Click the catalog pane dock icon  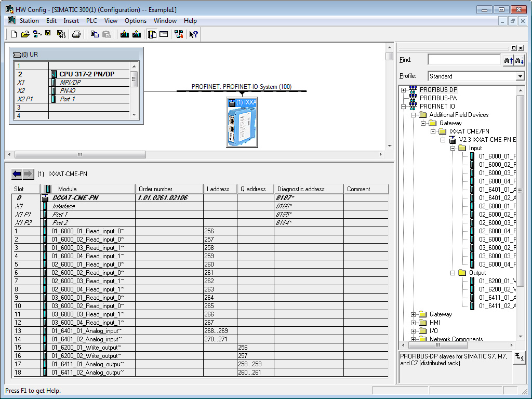click(x=514, y=48)
